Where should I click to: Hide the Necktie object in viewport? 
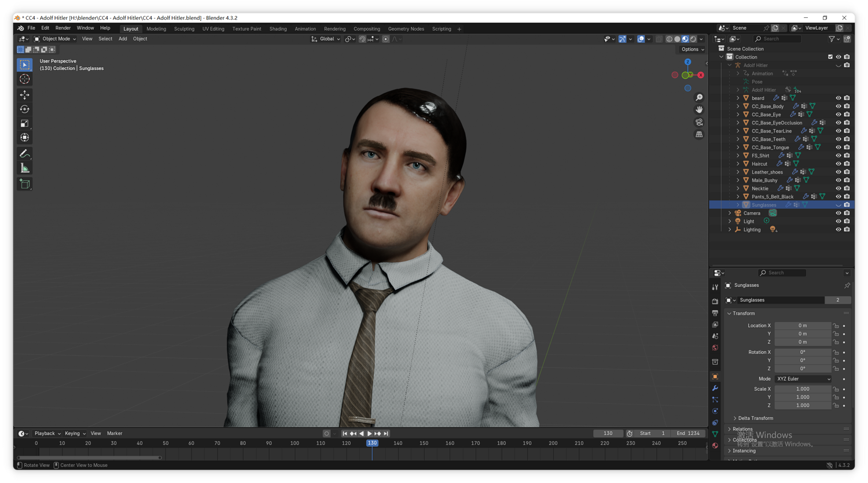tap(838, 189)
